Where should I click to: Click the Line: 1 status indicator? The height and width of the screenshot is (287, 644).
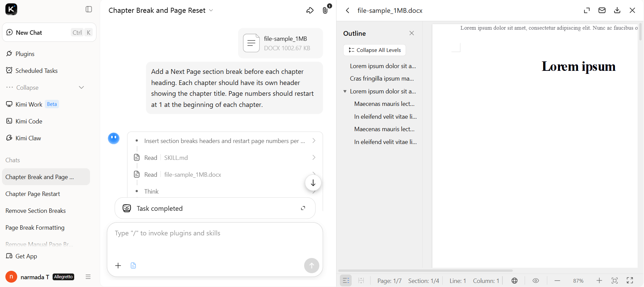[458, 281]
